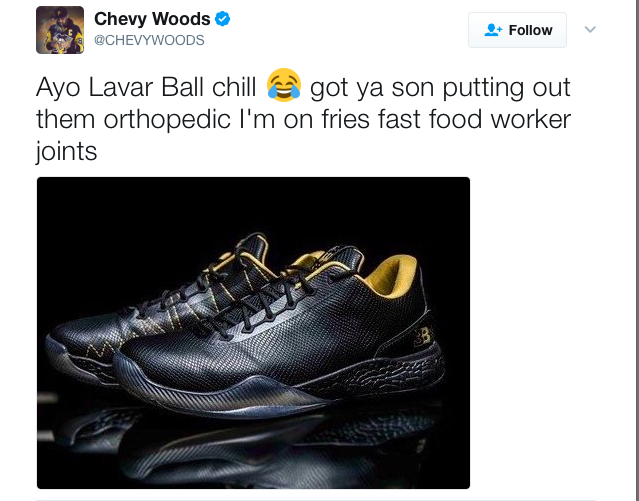Image resolution: width=639 pixels, height=501 pixels.
Task: Open the Chevy Woods display name link
Action: 152,19
